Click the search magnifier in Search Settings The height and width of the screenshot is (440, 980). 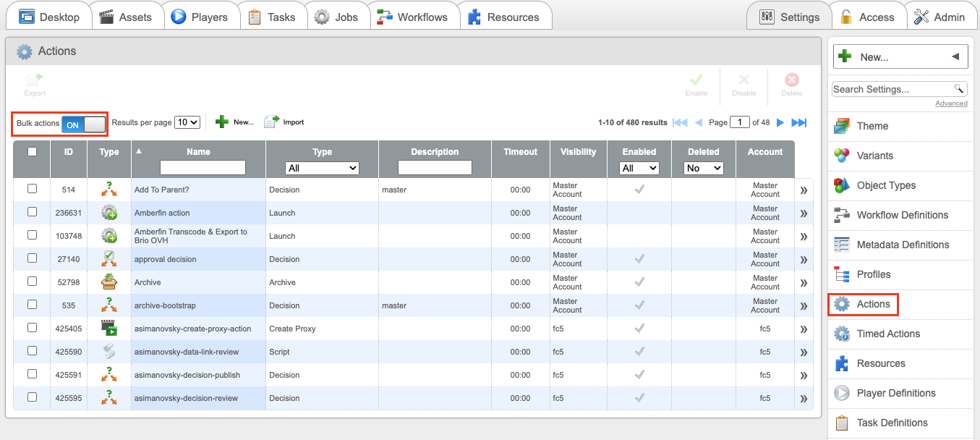click(x=959, y=89)
